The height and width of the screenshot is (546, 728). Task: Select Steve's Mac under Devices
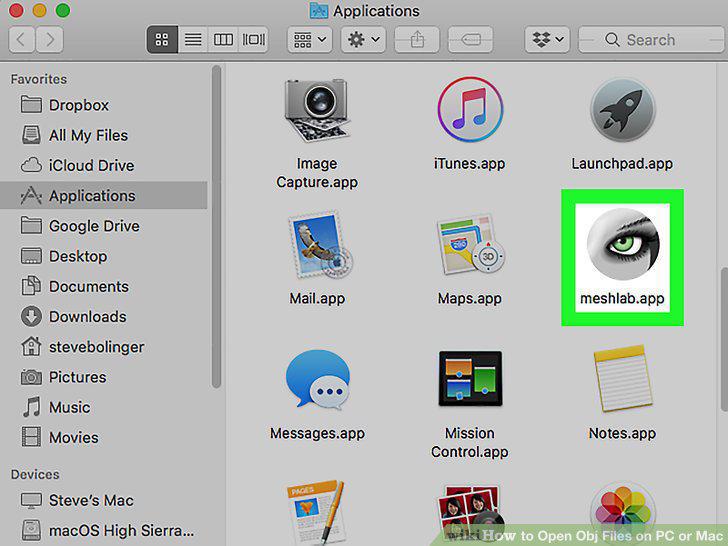[x=104, y=500]
